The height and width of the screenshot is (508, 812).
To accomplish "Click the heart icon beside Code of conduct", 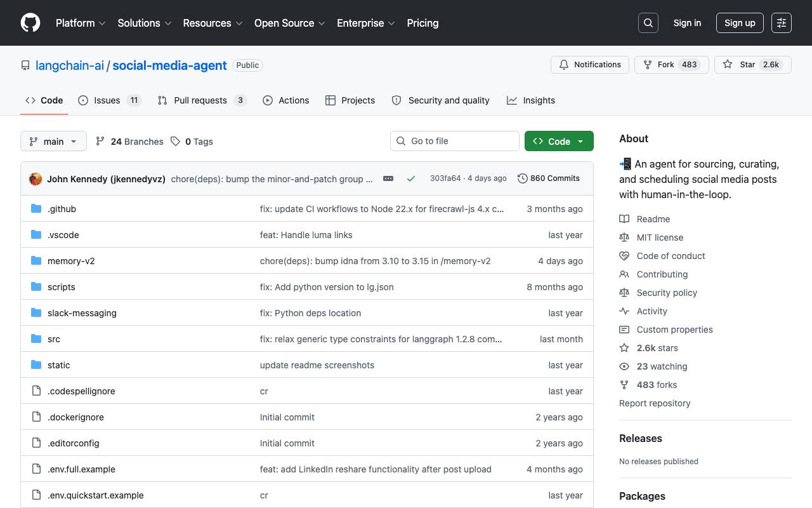I will pyautogui.click(x=624, y=256).
